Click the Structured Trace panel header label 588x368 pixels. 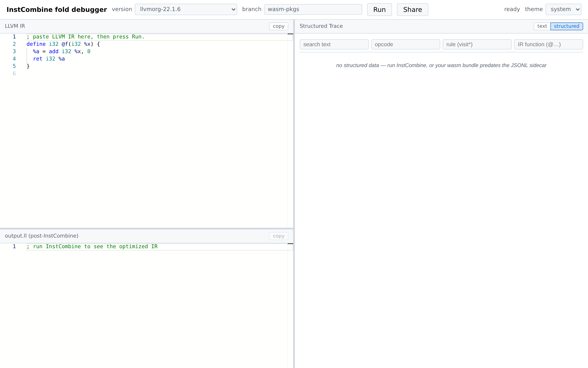coord(321,26)
